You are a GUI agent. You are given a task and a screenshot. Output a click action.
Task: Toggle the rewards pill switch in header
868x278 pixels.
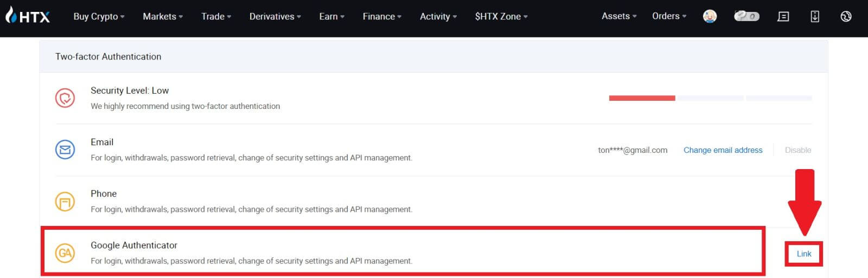pyautogui.click(x=746, y=16)
